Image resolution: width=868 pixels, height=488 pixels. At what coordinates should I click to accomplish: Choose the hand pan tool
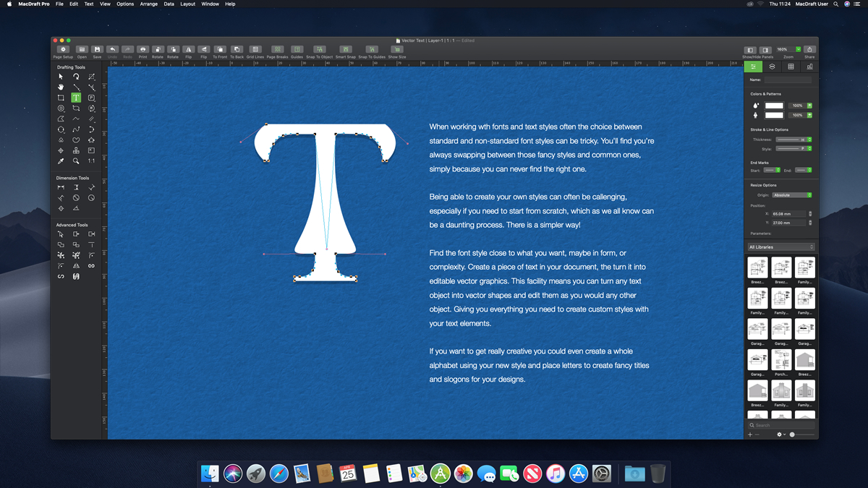[61, 87]
